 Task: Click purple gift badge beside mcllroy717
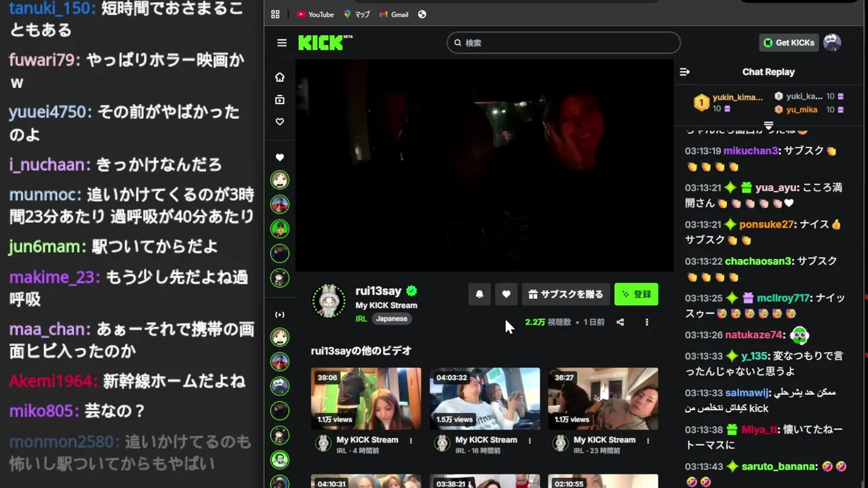[748, 298]
